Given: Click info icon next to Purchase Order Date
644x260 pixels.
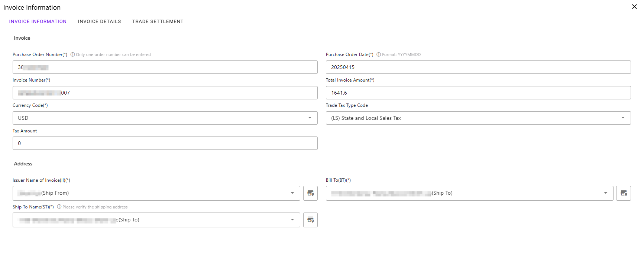Looking at the screenshot, I should point(379,55).
